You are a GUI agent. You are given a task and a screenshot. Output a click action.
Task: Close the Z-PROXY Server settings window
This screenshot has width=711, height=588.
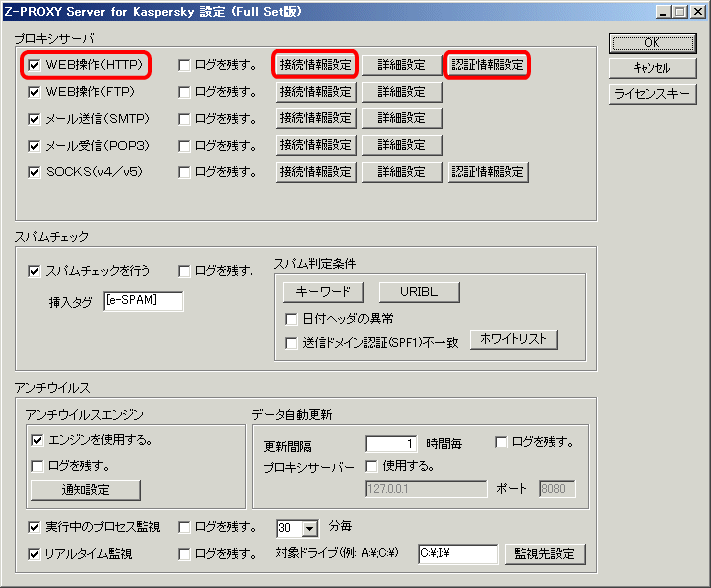(x=698, y=12)
